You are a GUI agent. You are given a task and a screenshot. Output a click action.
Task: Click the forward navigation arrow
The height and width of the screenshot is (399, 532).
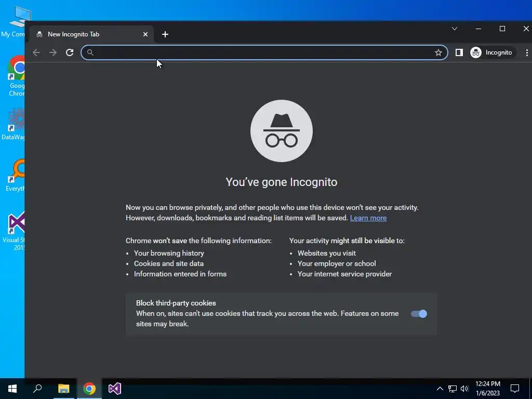point(53,52)
